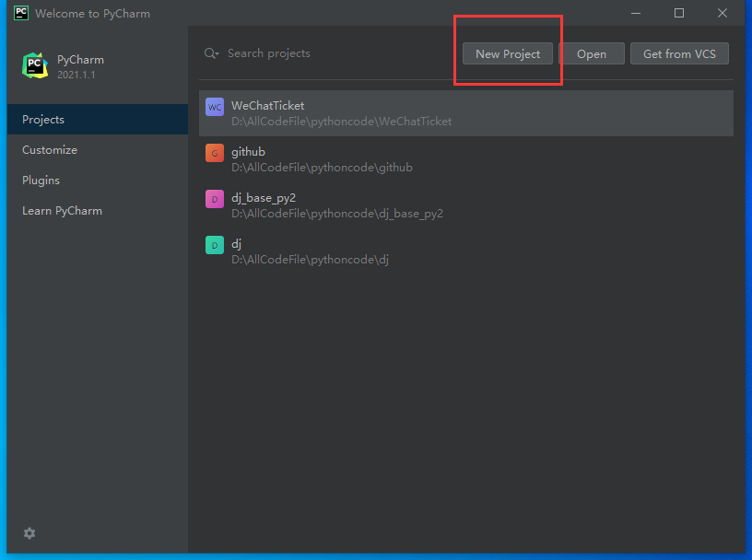This screenshot has height=560, width=752.
Task: Click the orange G icon of github project
Action: 215,153
